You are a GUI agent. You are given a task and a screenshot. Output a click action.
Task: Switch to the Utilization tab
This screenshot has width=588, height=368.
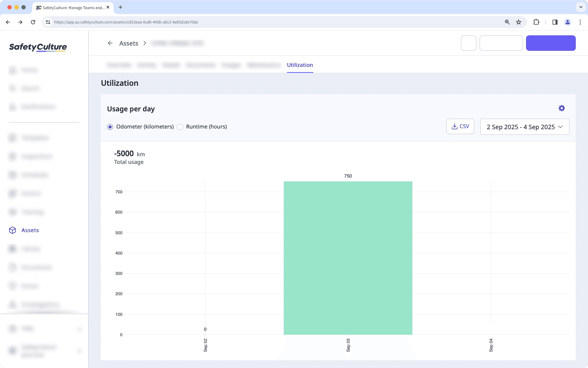point(300,65)
